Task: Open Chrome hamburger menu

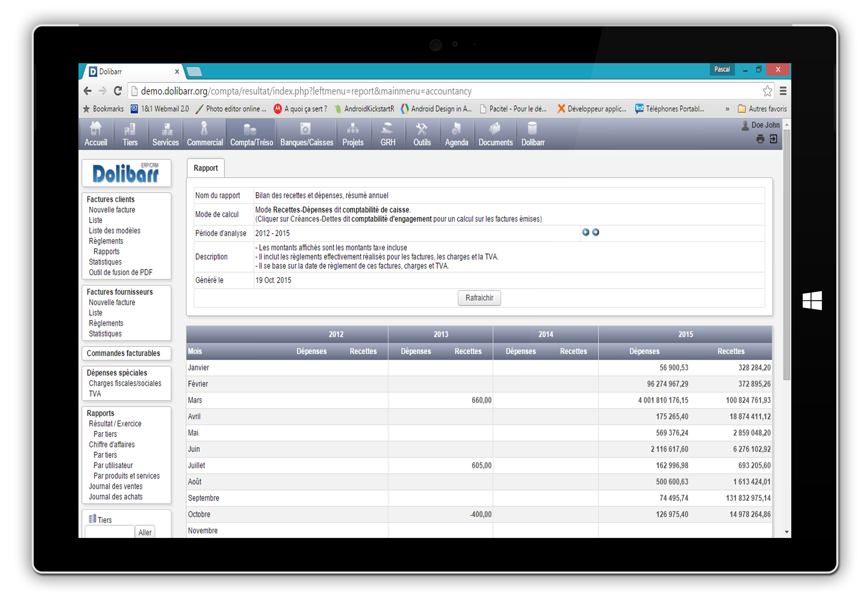Action: [783, 91]
